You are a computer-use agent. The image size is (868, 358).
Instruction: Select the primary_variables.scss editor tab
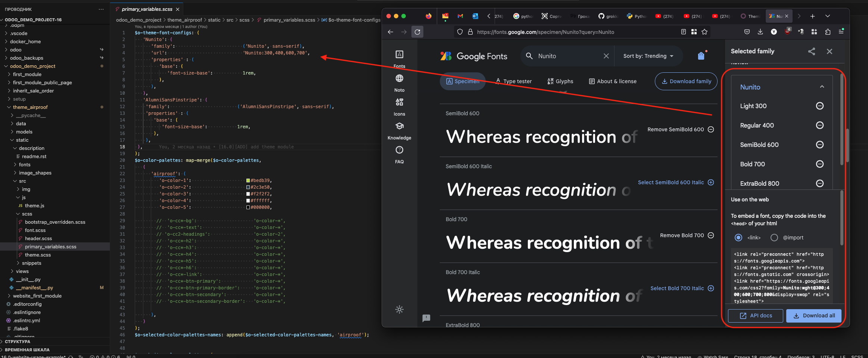(x=147, y=9)
